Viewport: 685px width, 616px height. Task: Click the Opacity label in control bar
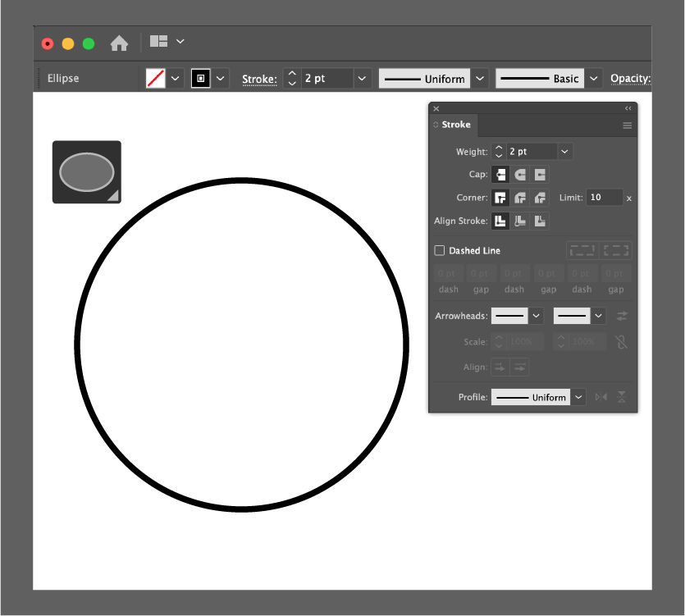pos(630,79)
